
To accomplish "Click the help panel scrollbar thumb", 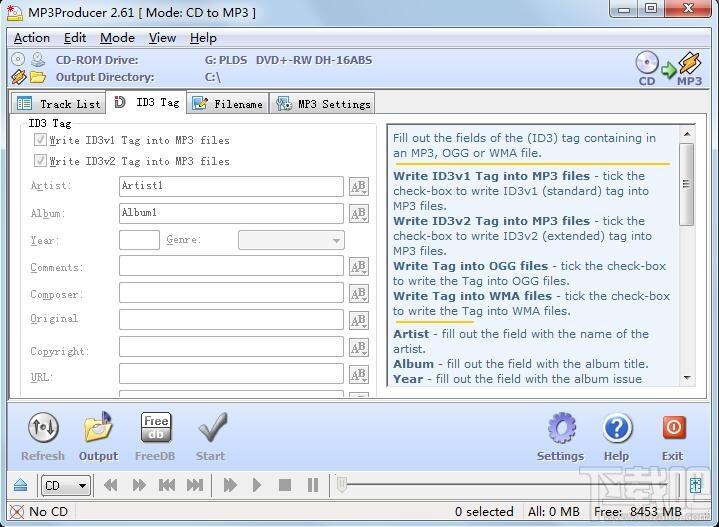I will pos(686,184).
